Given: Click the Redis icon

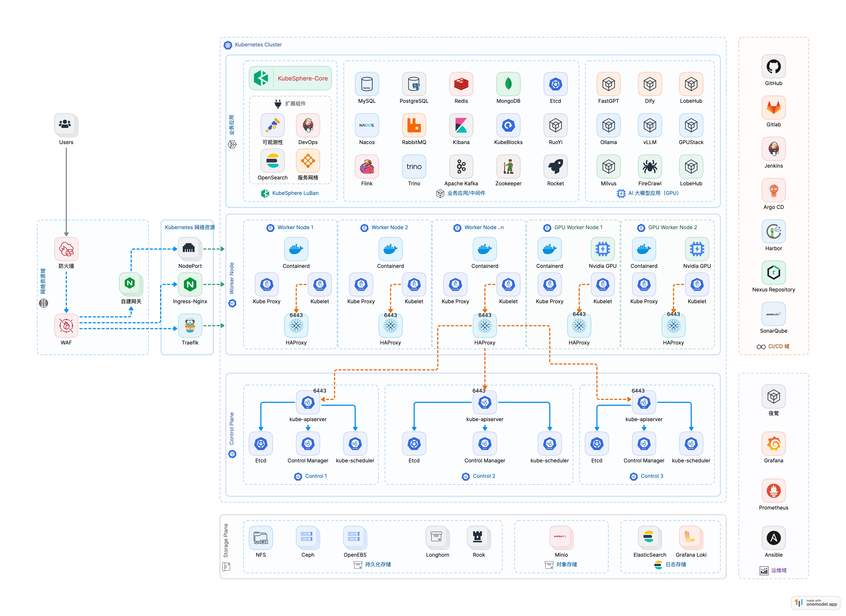Looking at the screenshot, I should 461,84.
